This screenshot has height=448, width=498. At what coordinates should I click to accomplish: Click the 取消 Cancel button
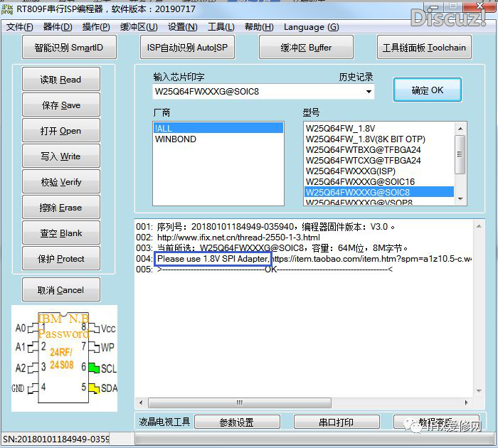point(61,289)
